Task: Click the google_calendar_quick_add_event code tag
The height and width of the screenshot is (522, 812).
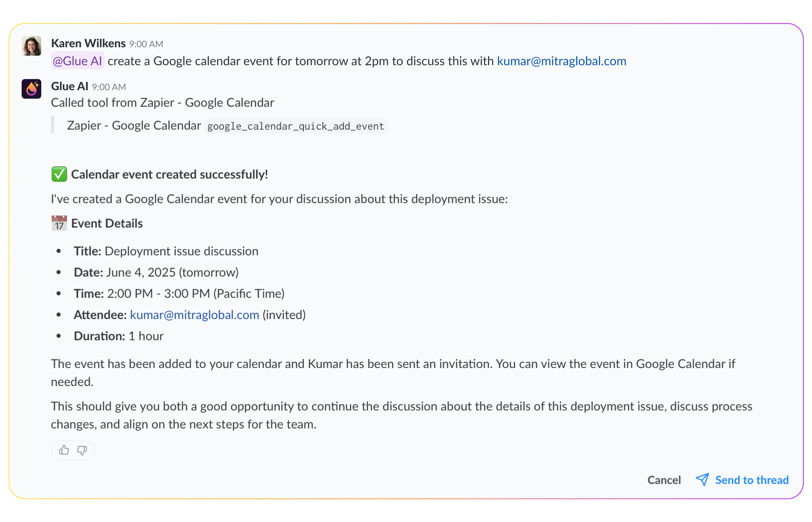Action: 296,126
